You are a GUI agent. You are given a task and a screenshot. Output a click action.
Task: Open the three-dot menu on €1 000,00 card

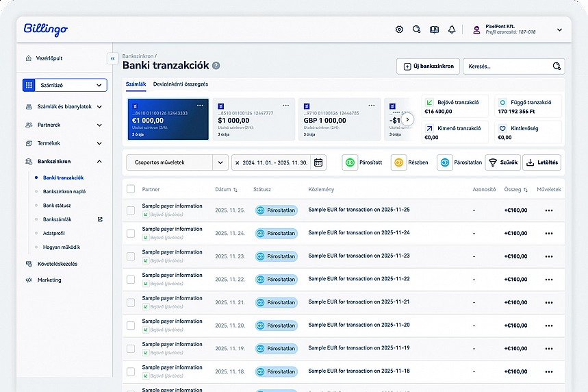[201, 106]
